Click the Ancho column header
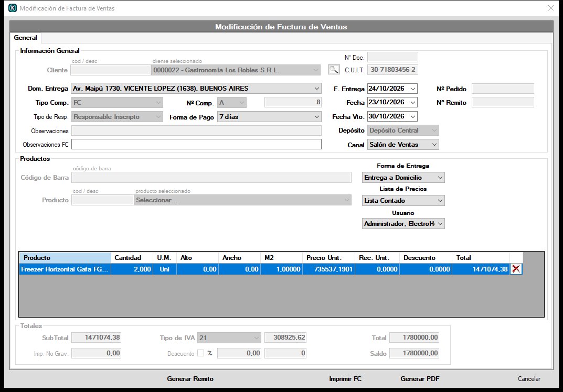 [239, 257]
